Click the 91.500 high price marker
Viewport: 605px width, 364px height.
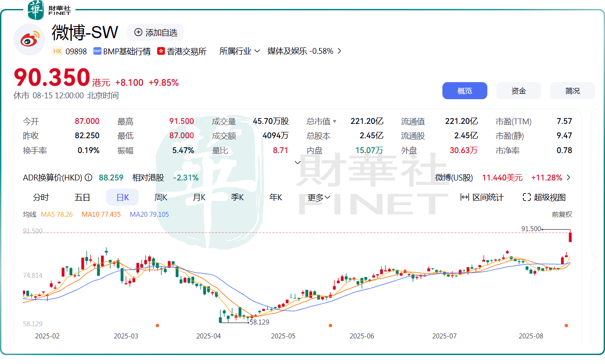coord(531,229)
